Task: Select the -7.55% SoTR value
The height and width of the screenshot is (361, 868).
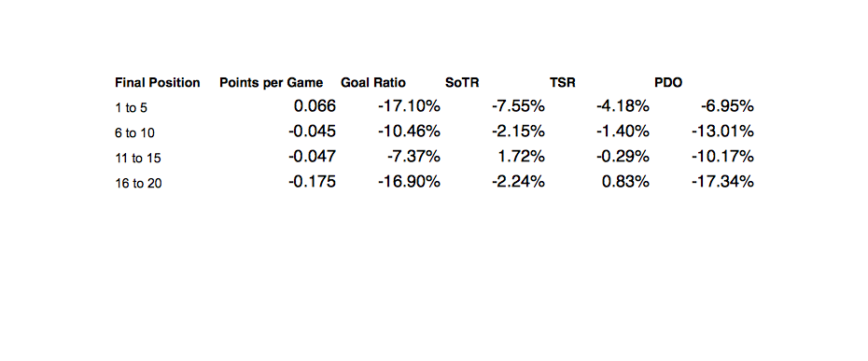Action: (x=518, y=105)
